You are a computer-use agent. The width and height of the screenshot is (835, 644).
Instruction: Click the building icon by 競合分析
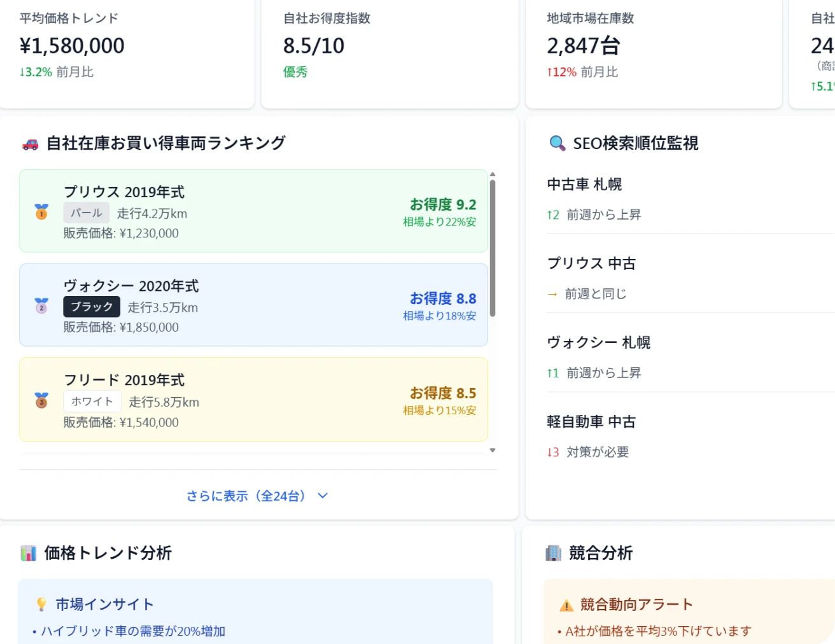[553, 553]
